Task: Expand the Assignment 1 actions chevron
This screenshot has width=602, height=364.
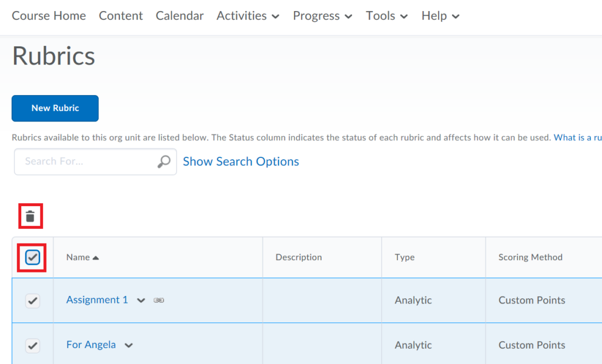Action: click(x=141, y=300)
